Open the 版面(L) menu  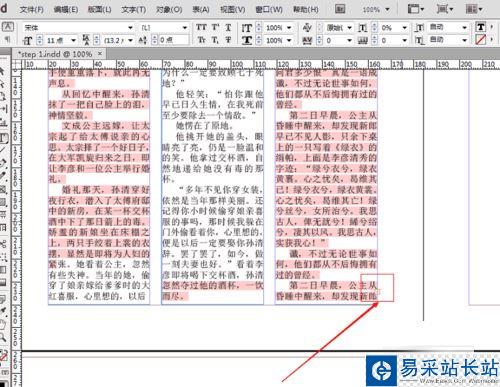[x=100, y=9]
